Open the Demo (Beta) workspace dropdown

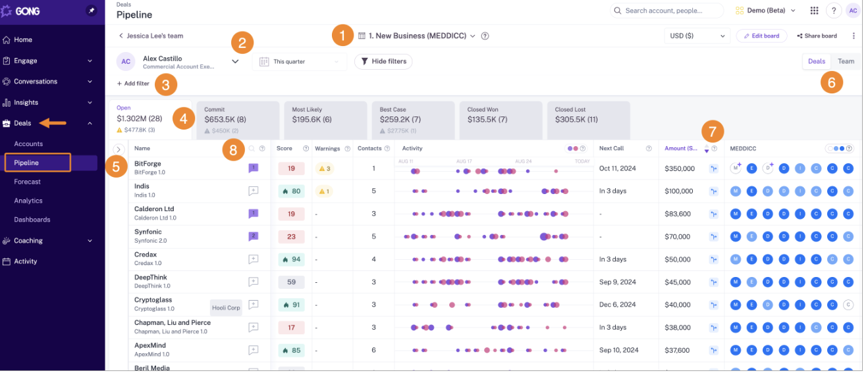(765, 11)
